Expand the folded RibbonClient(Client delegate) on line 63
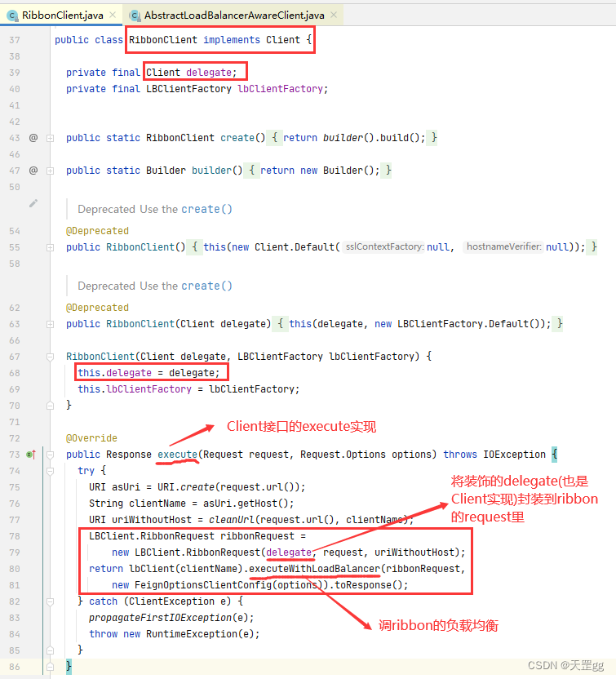This screenshot has height=679, width=616. point(51,324)
